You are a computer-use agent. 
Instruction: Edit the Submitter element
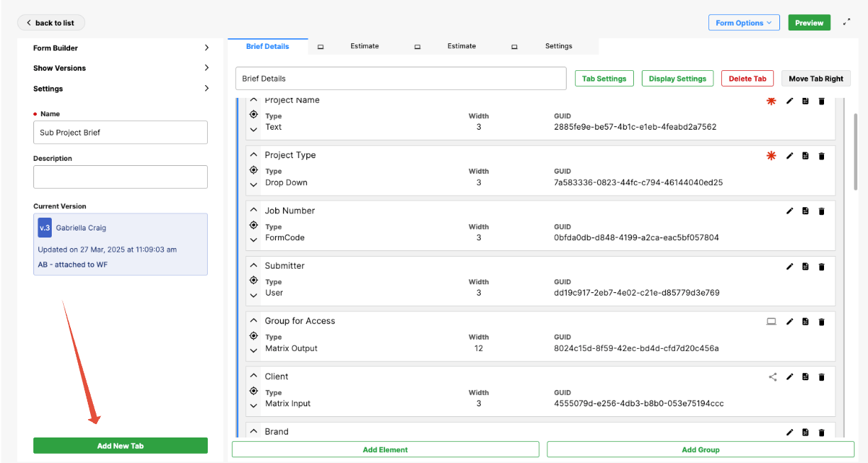[789, 267]
